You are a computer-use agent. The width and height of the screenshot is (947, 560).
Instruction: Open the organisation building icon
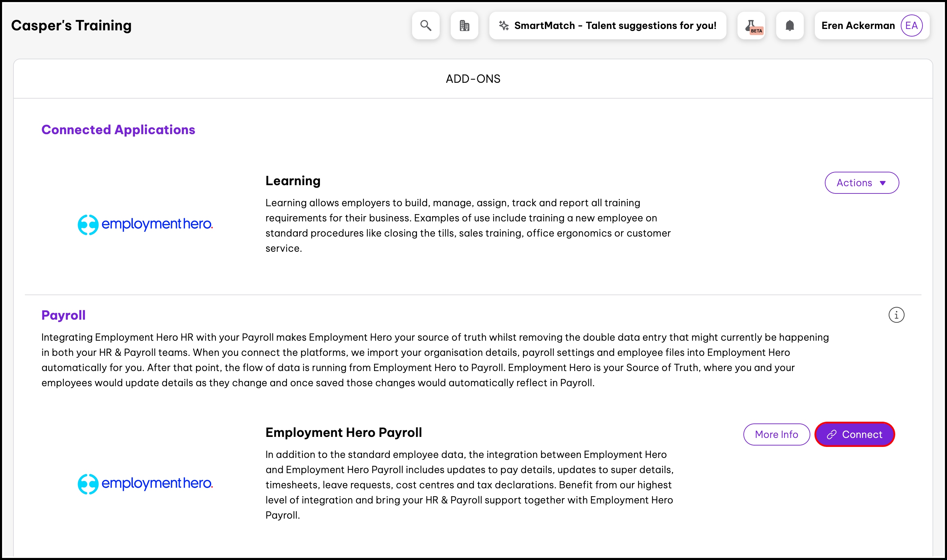coord(464,26)
